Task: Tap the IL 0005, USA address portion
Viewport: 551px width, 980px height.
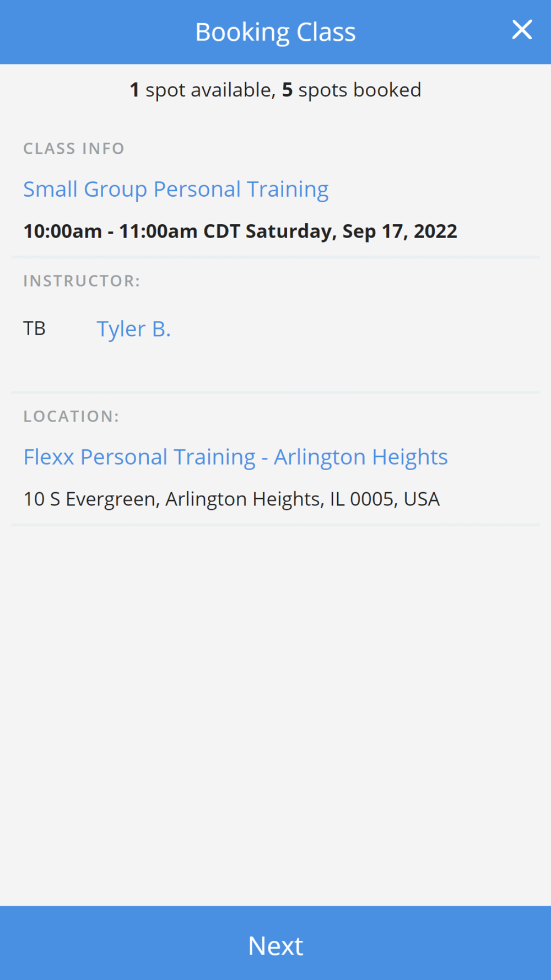Action: point(385,499)
